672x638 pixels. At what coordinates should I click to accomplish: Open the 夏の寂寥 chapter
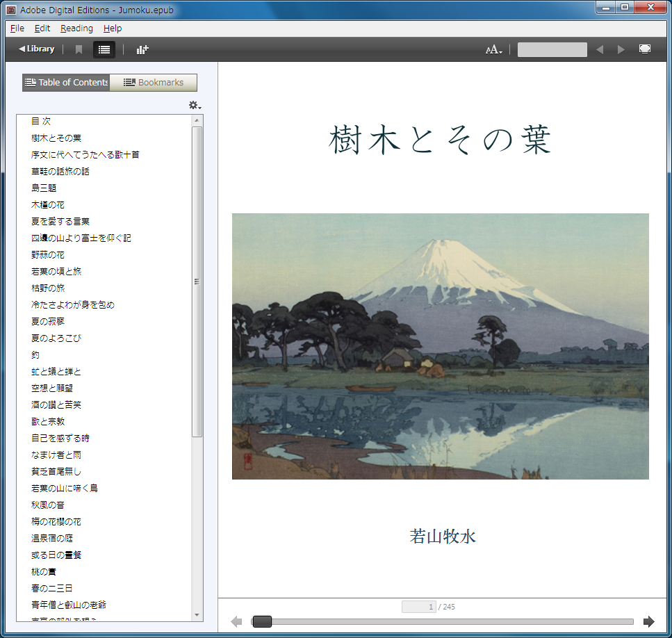[47, 322]
